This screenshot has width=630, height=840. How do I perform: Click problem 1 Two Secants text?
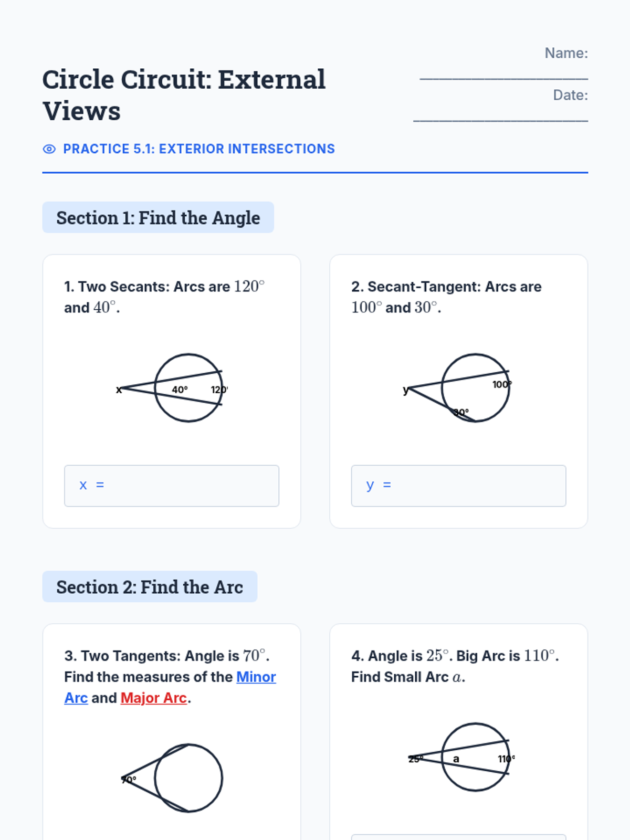(164, 297)
